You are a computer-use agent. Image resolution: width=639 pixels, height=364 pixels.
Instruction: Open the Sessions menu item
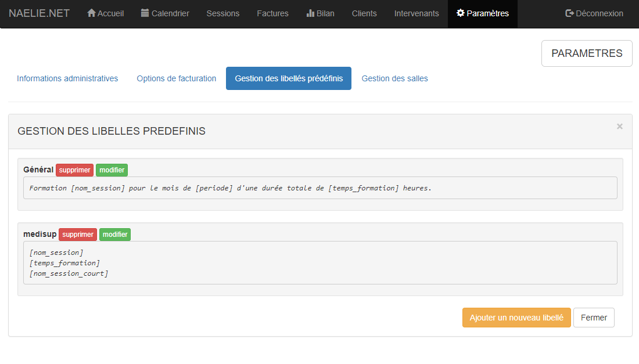click(x=222, y=13)
